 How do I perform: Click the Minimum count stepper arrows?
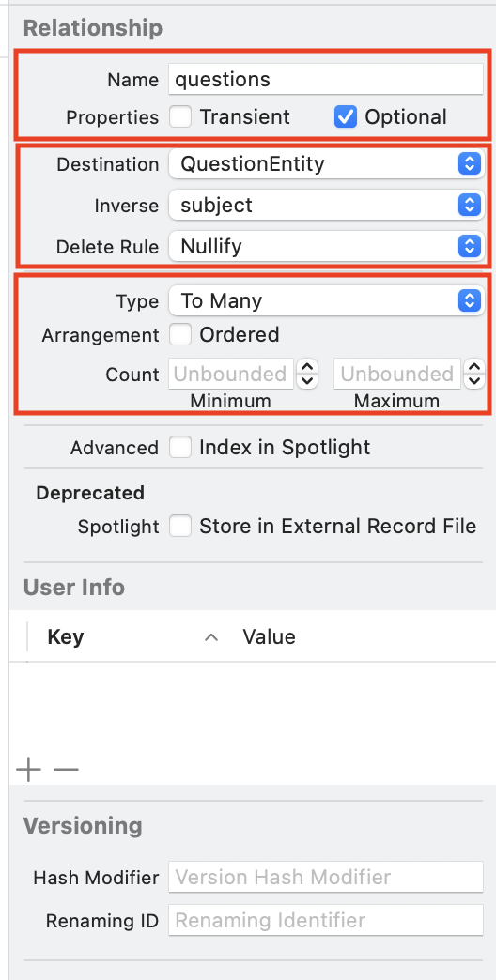tap(306, 374)
